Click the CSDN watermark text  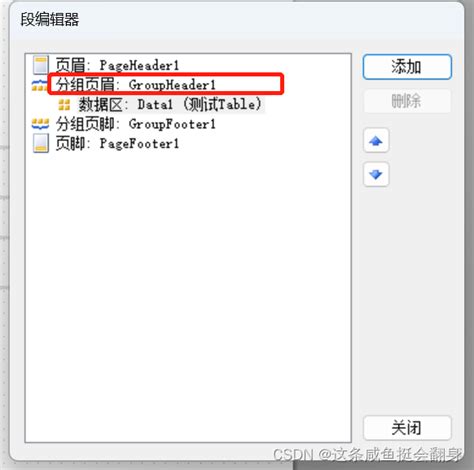coord(368,454)
